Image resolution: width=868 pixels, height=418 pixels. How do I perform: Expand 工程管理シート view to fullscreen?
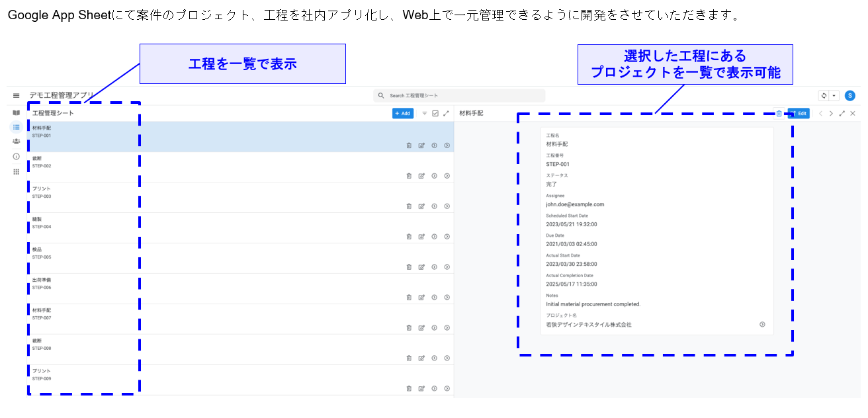pyautogui.click(x=446, y=113)
